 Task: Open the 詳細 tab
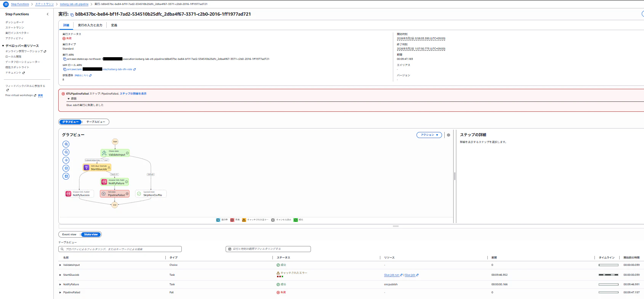click(66, 25)
